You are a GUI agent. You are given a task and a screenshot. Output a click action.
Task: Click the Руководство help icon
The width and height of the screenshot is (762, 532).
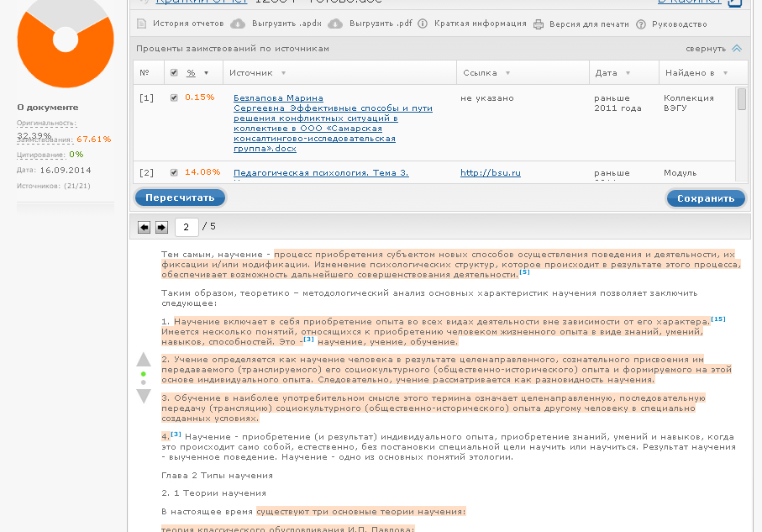(641, 24)
